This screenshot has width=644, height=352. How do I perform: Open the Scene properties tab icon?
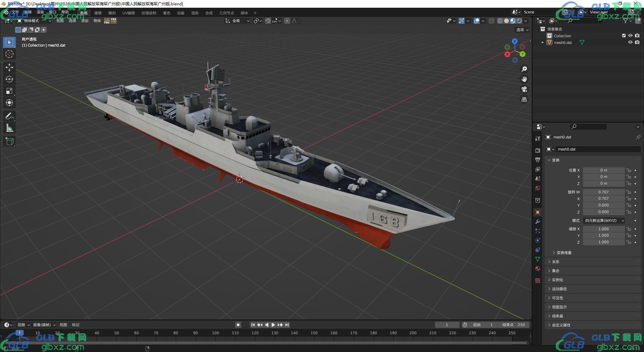(538, 178)
